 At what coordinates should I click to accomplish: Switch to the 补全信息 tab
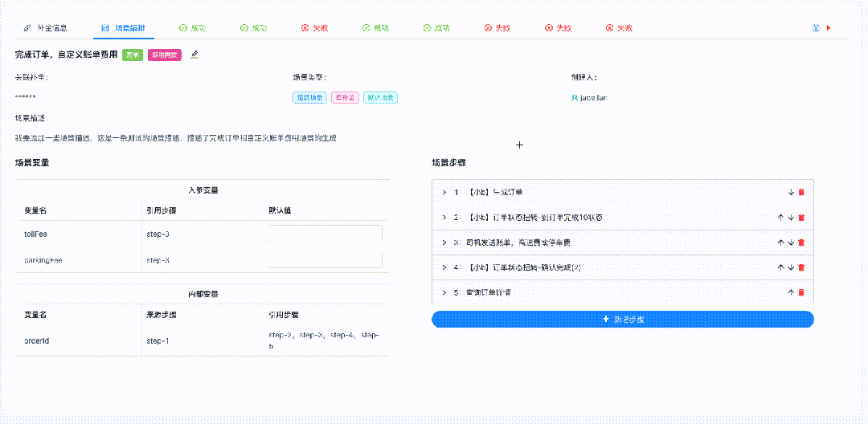point(47,27)
